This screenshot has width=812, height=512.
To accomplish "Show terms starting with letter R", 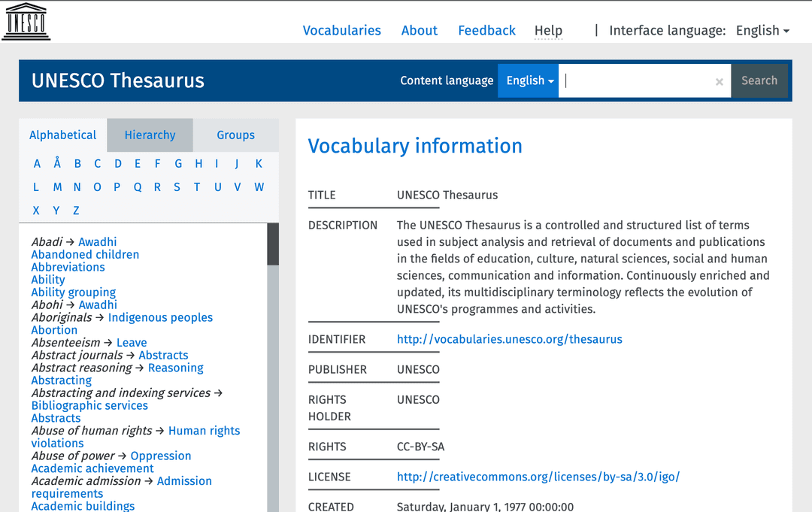I will click(x=157, y=187).
